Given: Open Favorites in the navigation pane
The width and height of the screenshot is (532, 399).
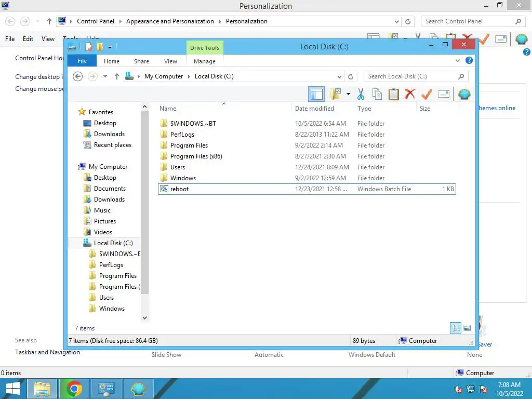Looking at the screenshot, I should (x=101, y=112).
